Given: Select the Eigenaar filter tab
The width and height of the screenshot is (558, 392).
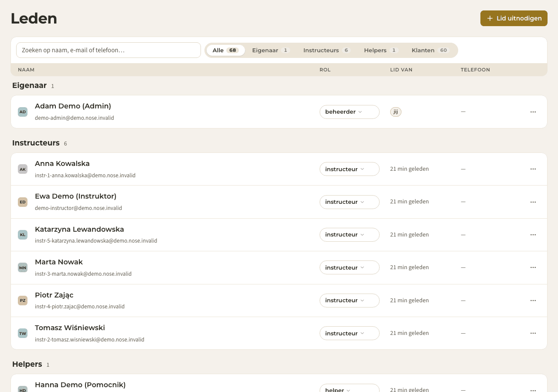Looking at the screenshot, I should point(271,50).
